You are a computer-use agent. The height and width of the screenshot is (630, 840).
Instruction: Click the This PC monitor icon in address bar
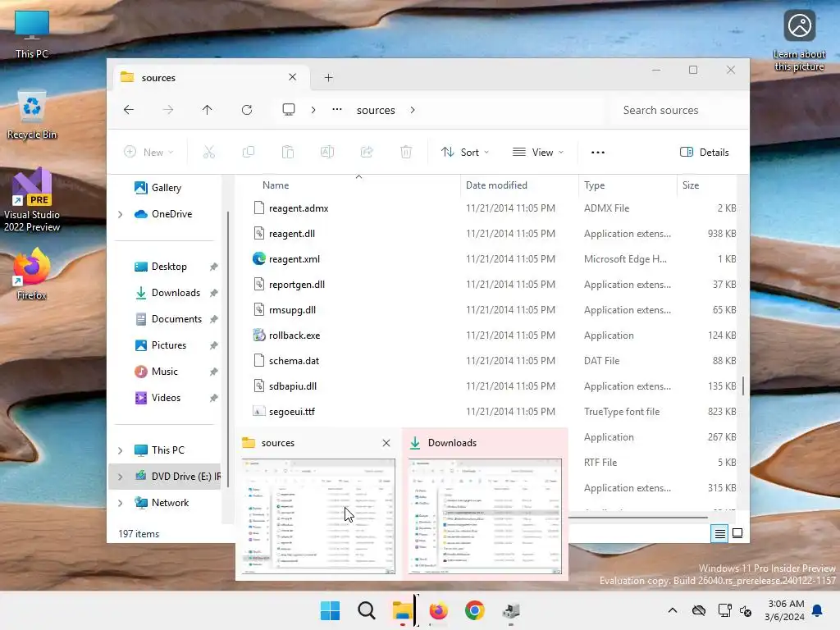pyautogui.click(x=289, y=110)
